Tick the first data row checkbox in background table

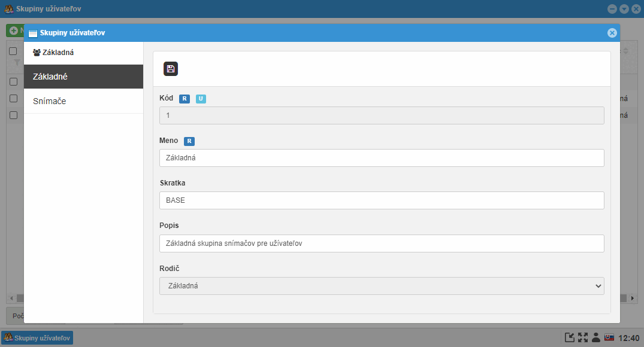(x=14, y=81)
